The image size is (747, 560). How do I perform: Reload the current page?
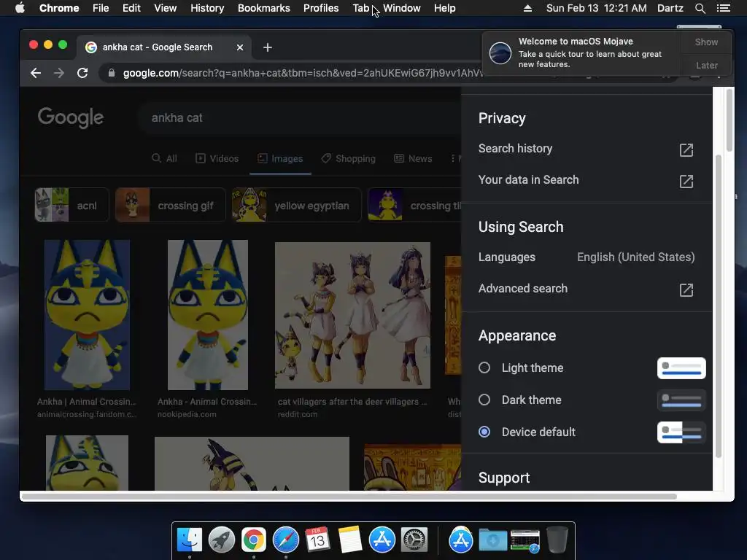point(82,73)
